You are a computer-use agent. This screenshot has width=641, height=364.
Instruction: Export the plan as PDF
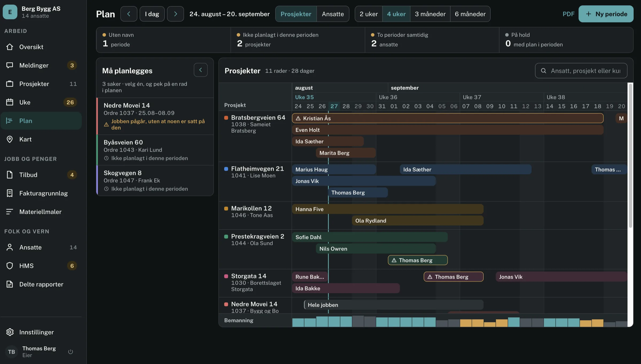(x=568, y=14)
